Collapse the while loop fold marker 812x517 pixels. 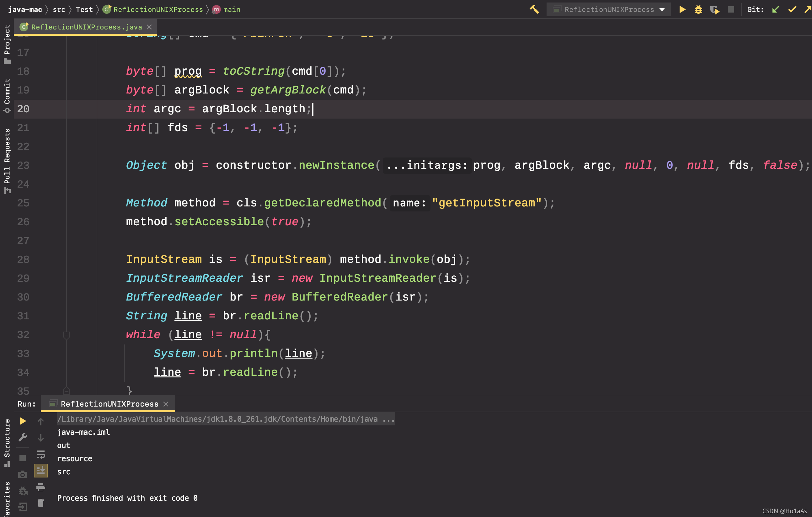[67, 335]
